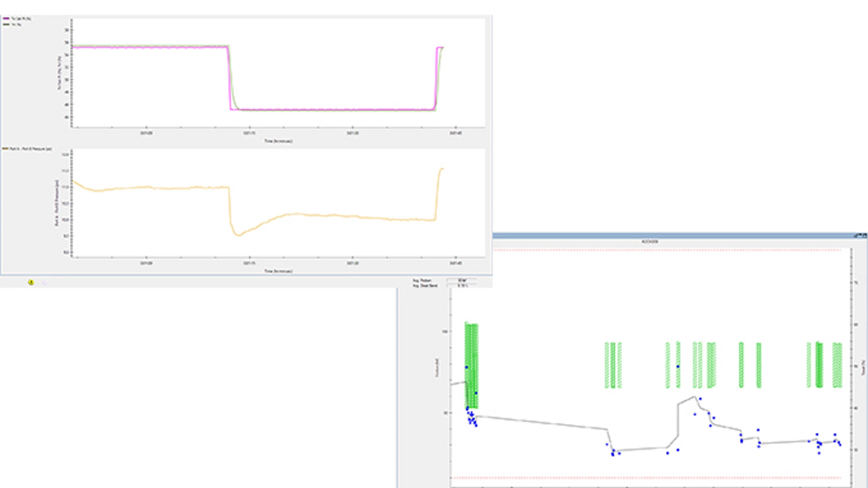Click the Time axis label under pressure chart
The width and height of the screenshot is (868, 488).
(x=278, y=271)
